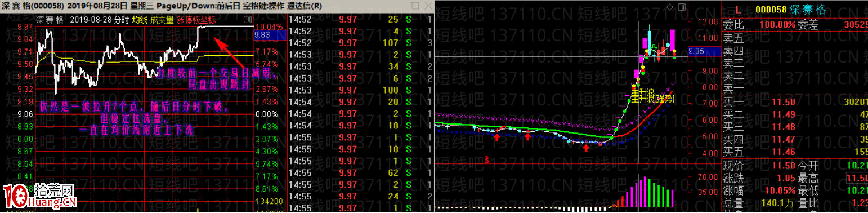This screenshot has width=868, height=213.
Task: Toggle the 成交量 volume legend
Action: (162, 19)
